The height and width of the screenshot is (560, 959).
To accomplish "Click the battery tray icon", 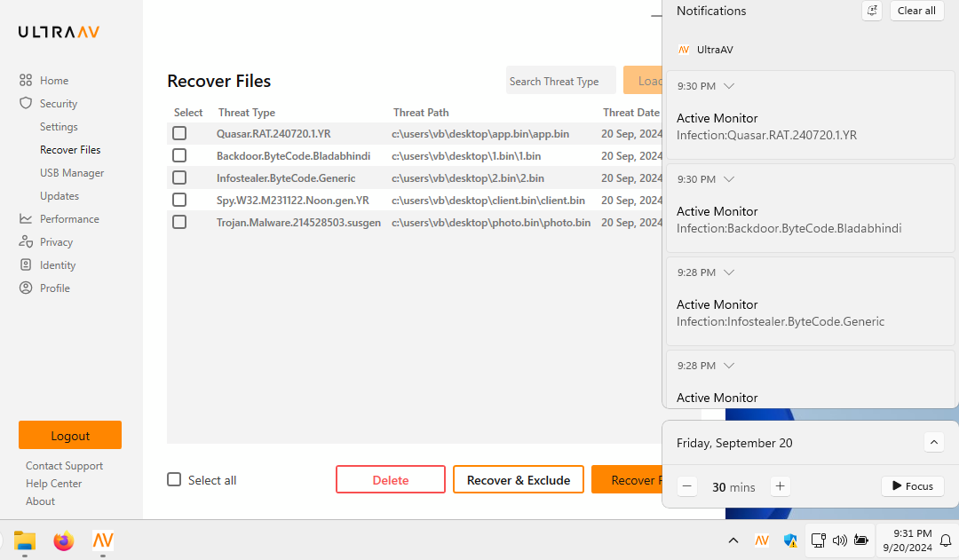I will click(861, 540).
